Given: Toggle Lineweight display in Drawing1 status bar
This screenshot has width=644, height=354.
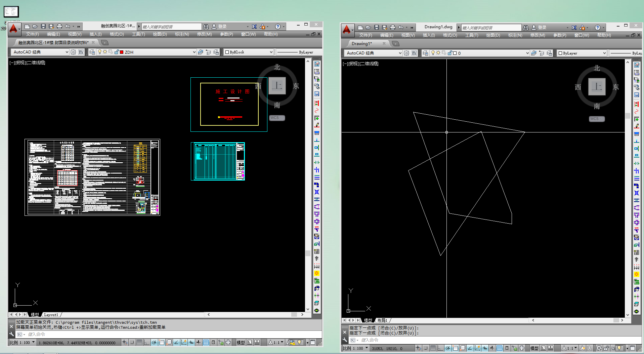Looking at the screenshot, I should pos(492,348).
